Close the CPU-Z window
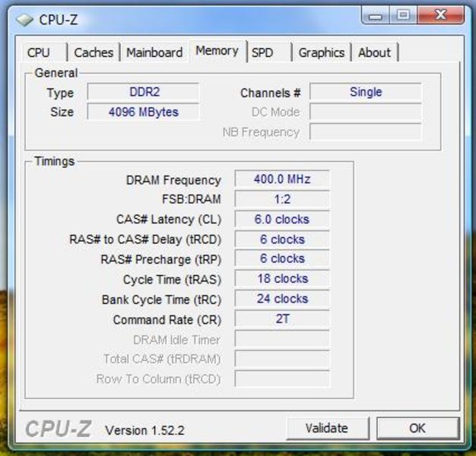The width and height of the screenshot is (476, 456). click(441, 15)
